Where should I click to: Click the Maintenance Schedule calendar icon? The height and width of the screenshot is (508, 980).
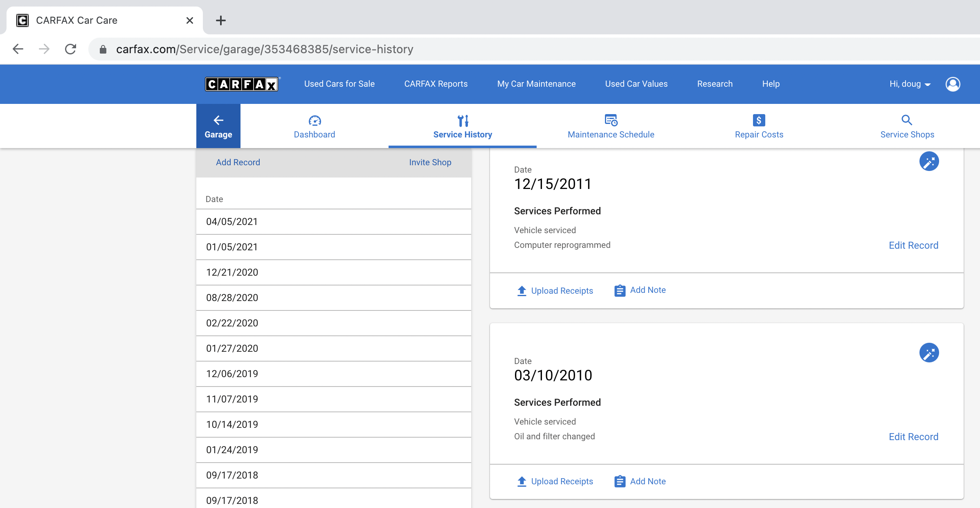click(611, 120)
